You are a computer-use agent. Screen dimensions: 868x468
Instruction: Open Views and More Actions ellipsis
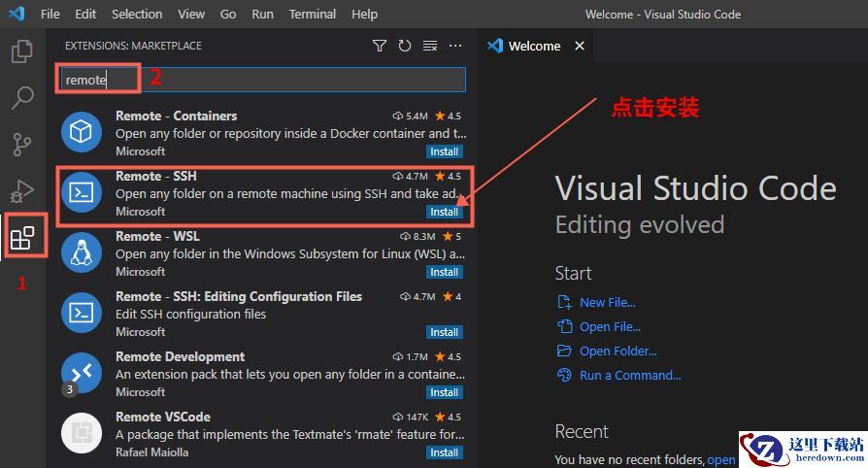(x=455, y=46)
